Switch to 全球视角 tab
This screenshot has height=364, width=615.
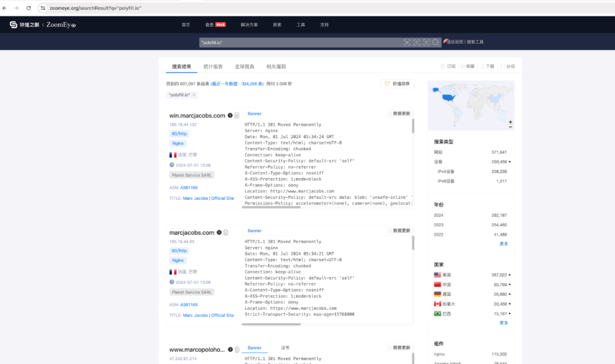pyautogui.click(x=244, y=67)
